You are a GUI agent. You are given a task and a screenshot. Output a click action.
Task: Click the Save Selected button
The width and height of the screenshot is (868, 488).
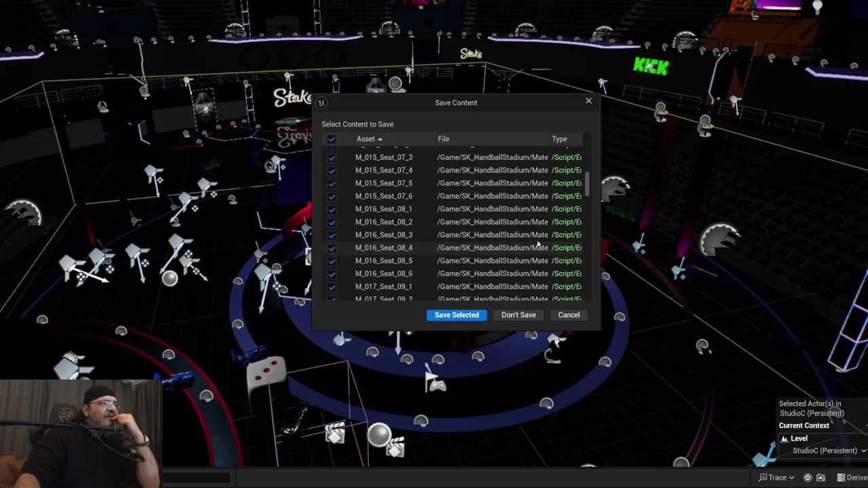456,315
